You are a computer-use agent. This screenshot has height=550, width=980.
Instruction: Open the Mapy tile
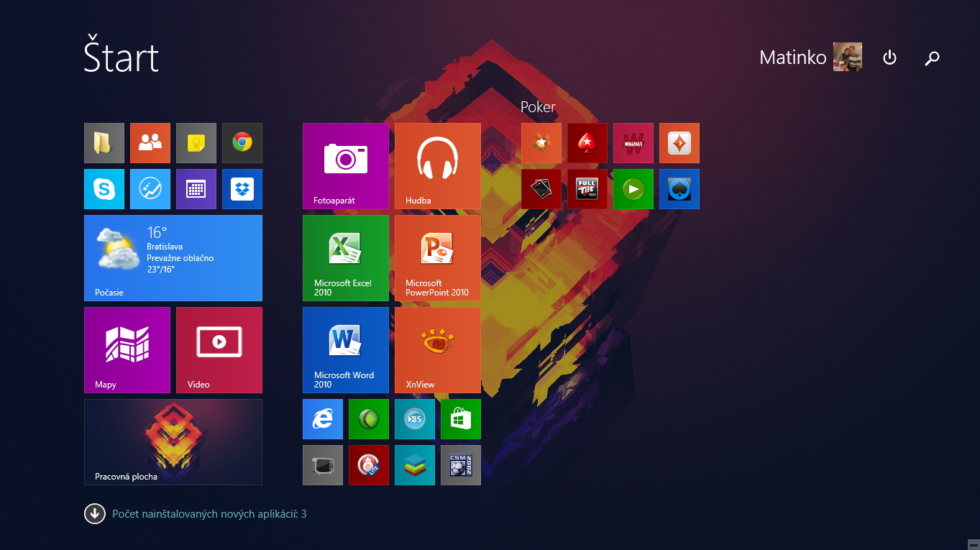127,350
